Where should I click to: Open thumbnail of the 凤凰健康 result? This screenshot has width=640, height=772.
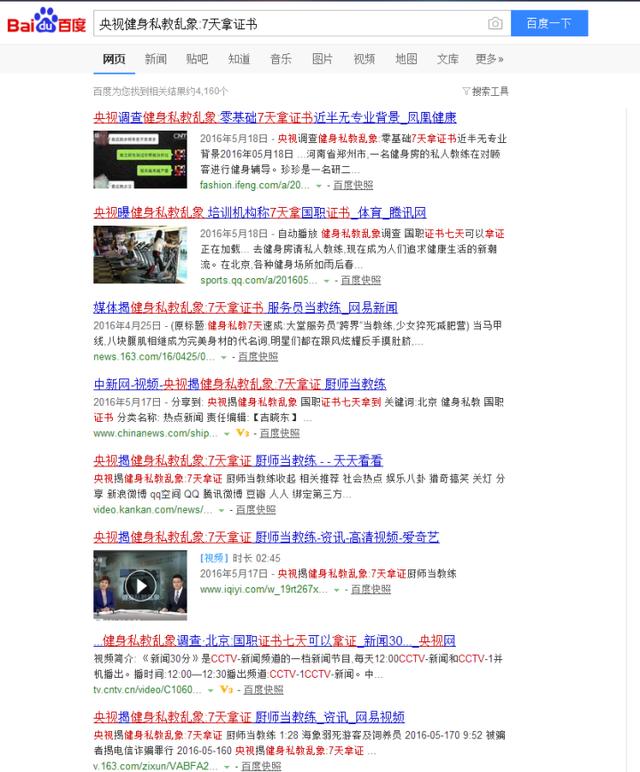pos(140,160)
